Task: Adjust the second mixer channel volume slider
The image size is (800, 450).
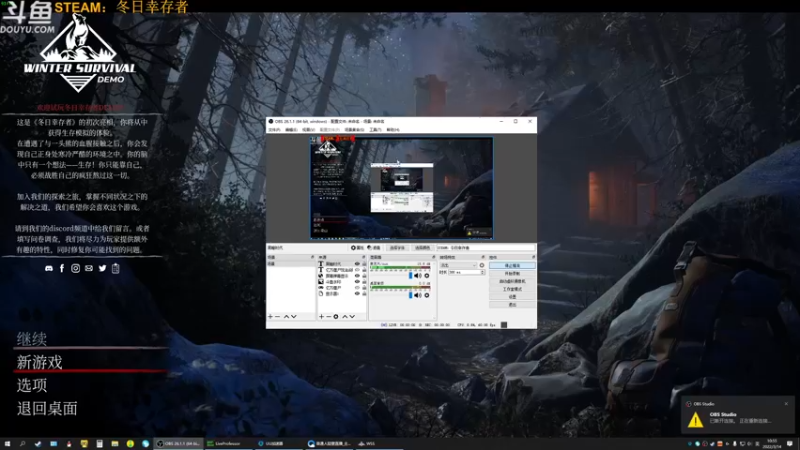Action: (x=411, y=295)
